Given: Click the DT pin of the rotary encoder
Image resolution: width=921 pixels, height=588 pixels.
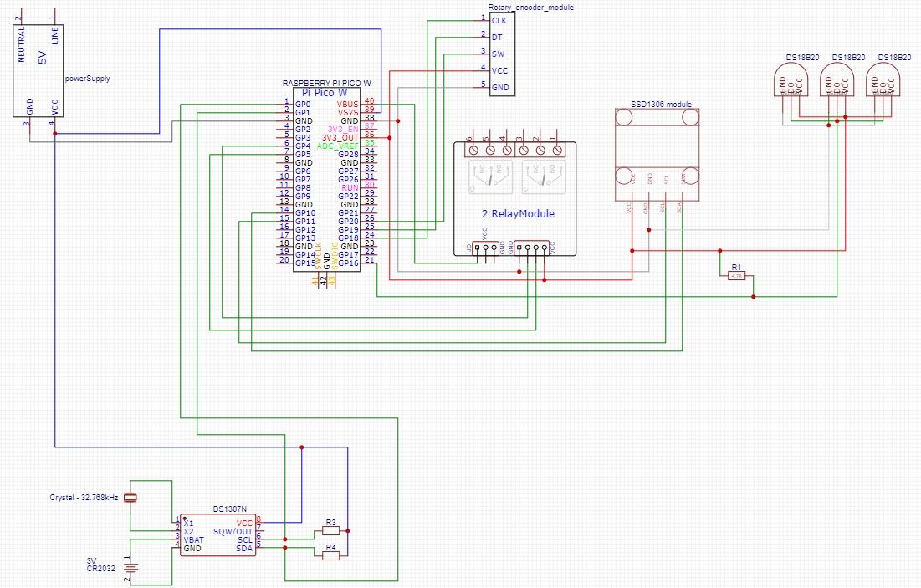Looking at the screenshot, I should click(x=497, y=37).
